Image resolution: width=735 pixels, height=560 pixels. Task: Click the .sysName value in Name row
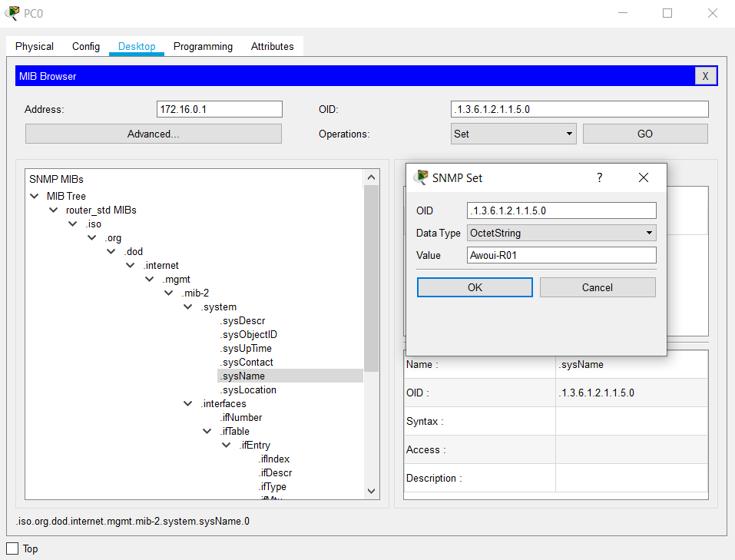pos(581,364)
